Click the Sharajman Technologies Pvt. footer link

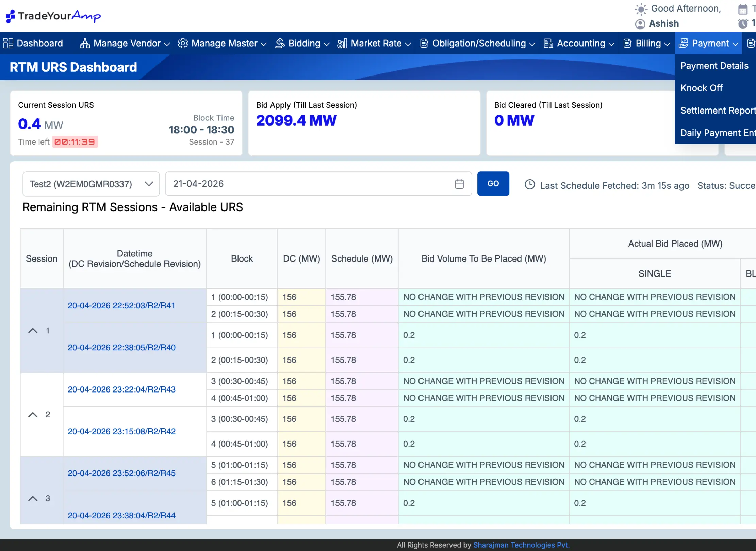pyautogui.click(x=521, y=545)
